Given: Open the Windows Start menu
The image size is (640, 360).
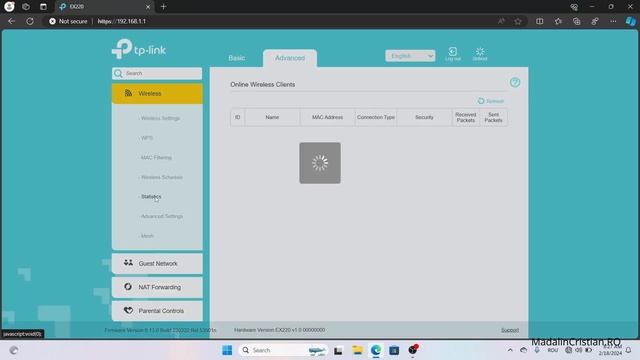Looking at the screenshot, I should coord(227,350).
